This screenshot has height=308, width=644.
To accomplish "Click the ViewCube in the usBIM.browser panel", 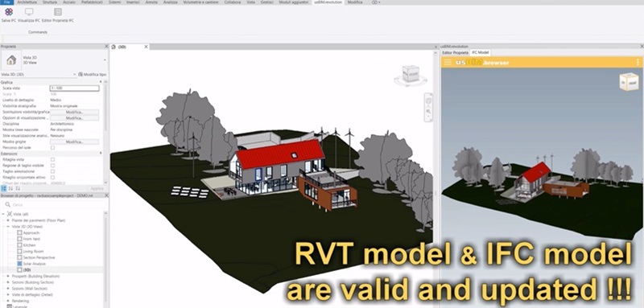I will 629,81.
